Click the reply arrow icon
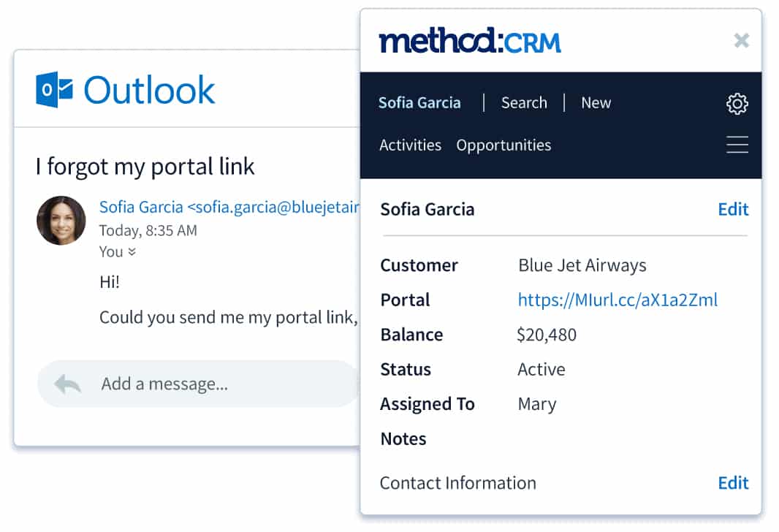 (66, 384)
